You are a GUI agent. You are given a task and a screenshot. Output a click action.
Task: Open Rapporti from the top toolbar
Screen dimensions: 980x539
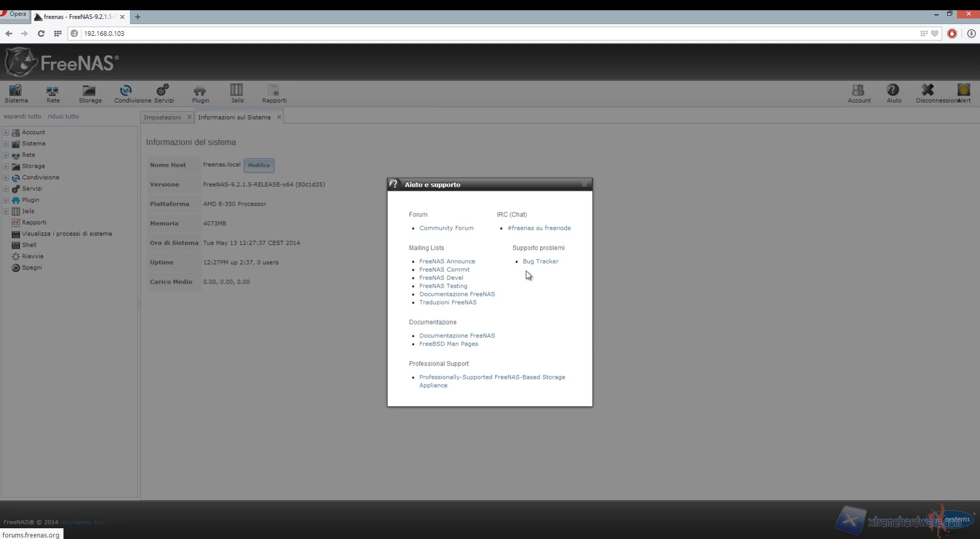[x=274, y=94]
